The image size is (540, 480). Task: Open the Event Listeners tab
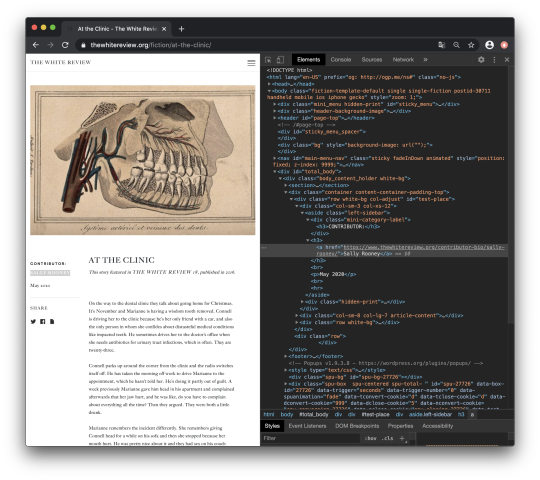point(307,426)
